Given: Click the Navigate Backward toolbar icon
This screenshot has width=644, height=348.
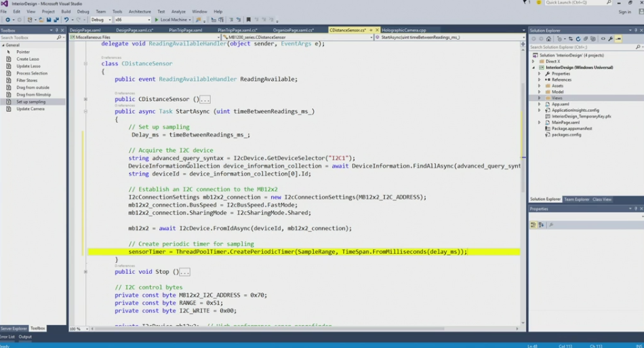Looking at the screenshot, I should point(7,20).
